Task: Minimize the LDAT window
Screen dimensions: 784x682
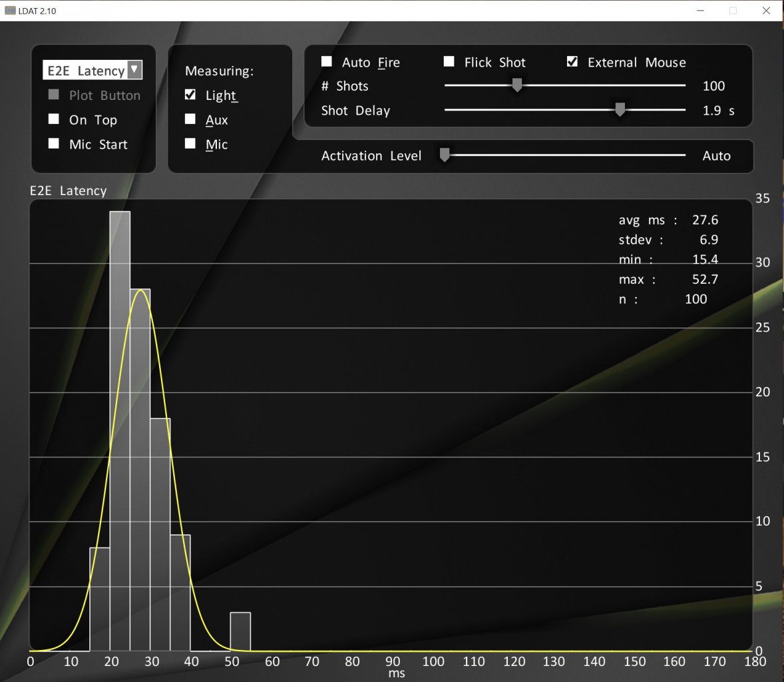Action: 701,11
